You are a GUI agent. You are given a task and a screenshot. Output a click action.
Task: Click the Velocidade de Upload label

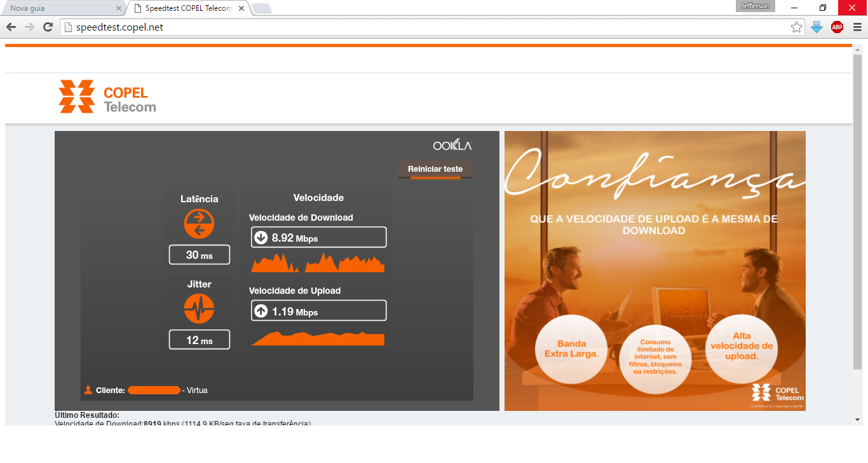point(295,291)
